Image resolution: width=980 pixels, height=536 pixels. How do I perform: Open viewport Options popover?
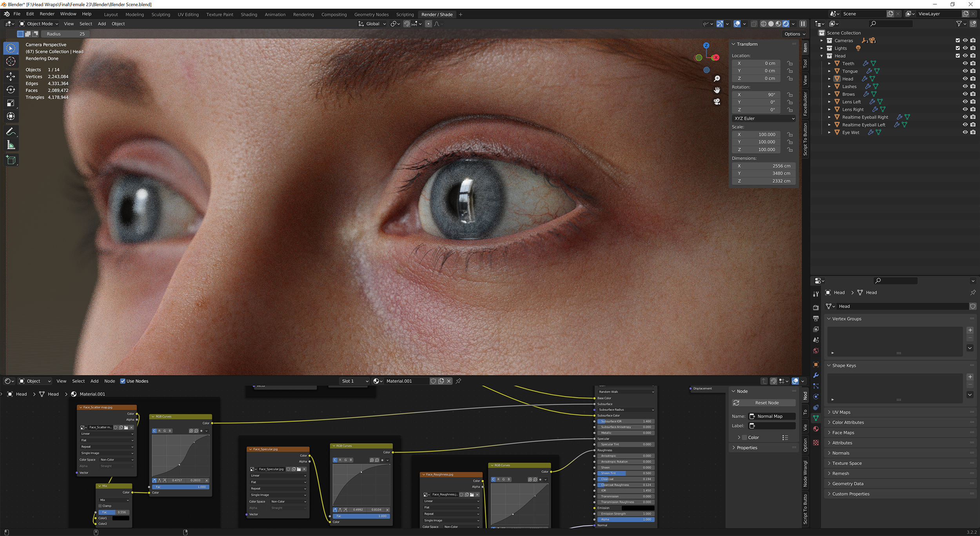[795, 34]
